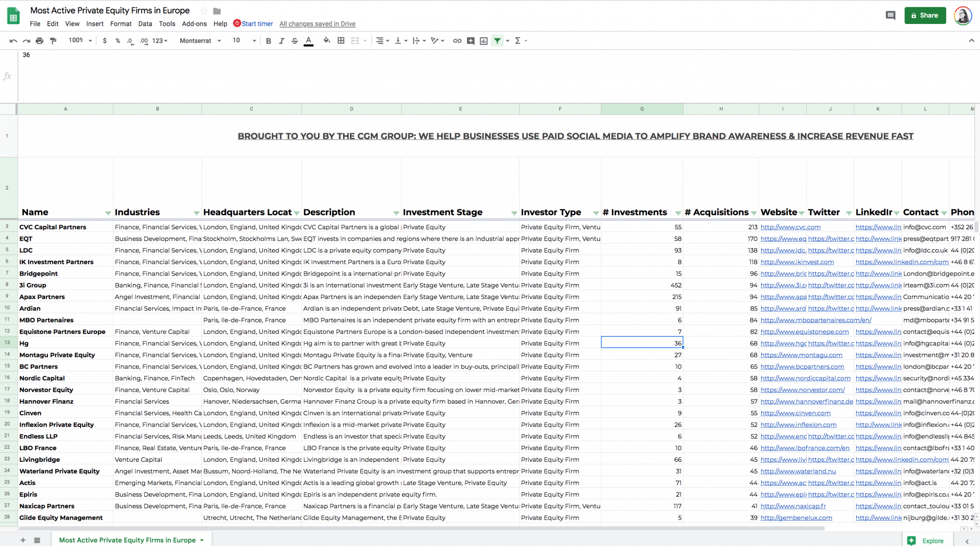Select column G header
Screen dimensions: 980x546
(642, 109)
